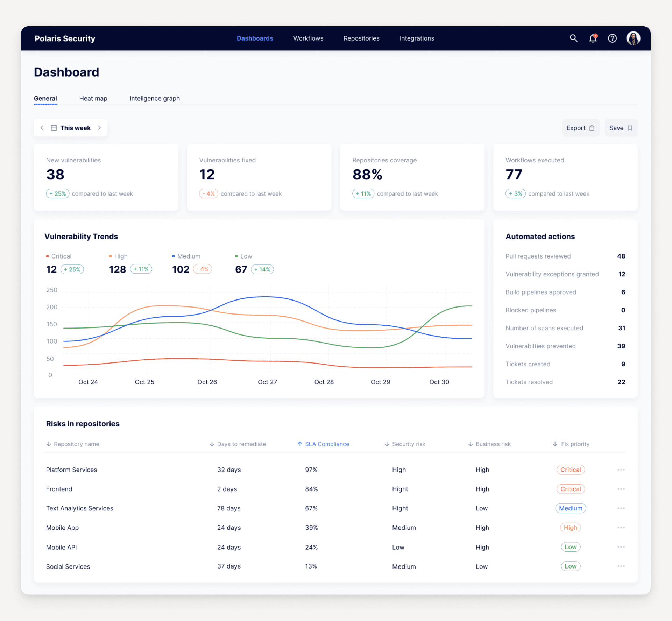Open the search icon in the top bar
Viewport: 672px width, 621px height.
click(x=574, y=38)
